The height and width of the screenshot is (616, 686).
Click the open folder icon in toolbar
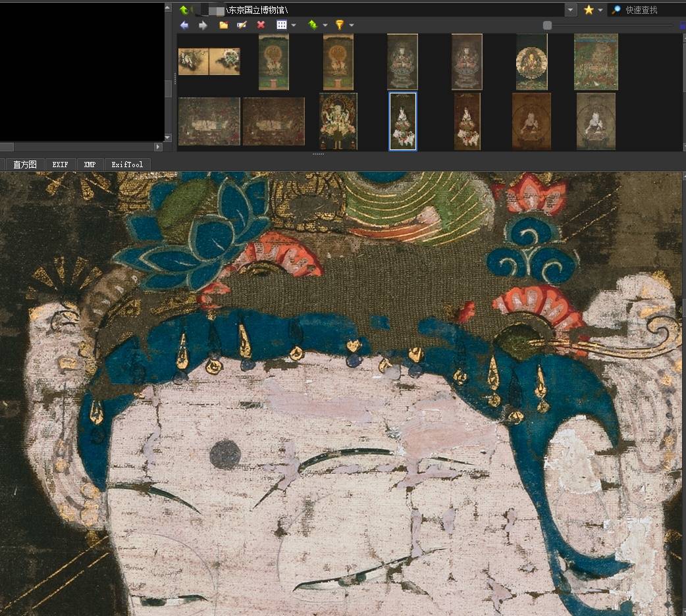click(224, 25)
